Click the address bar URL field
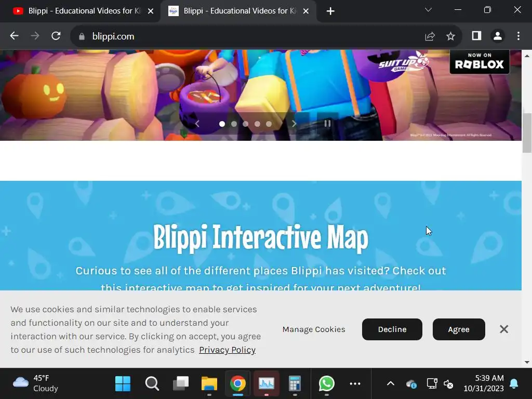This screenshot has height=399, width=532. [251, 36]
